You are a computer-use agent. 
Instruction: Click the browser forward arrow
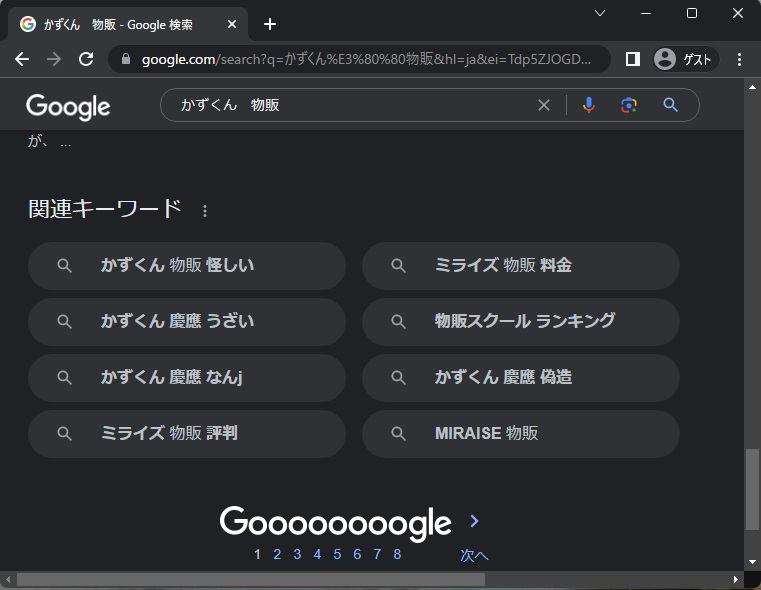54,59
